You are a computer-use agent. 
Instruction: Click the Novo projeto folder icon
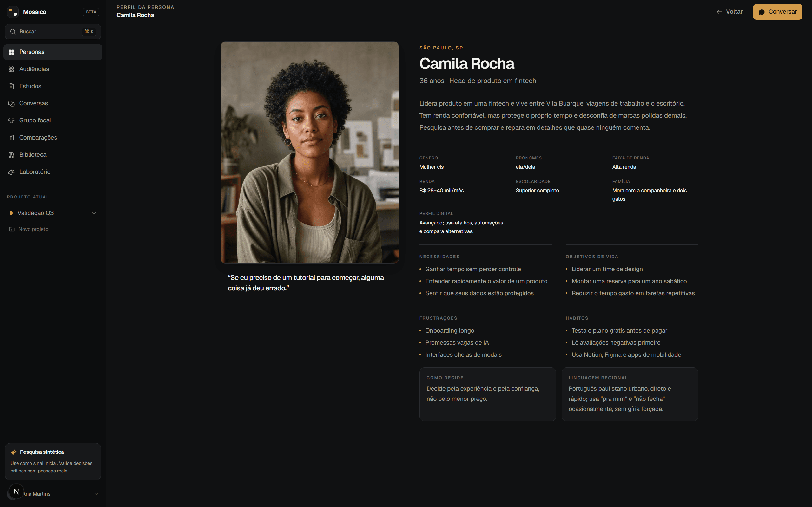[12, 229]
